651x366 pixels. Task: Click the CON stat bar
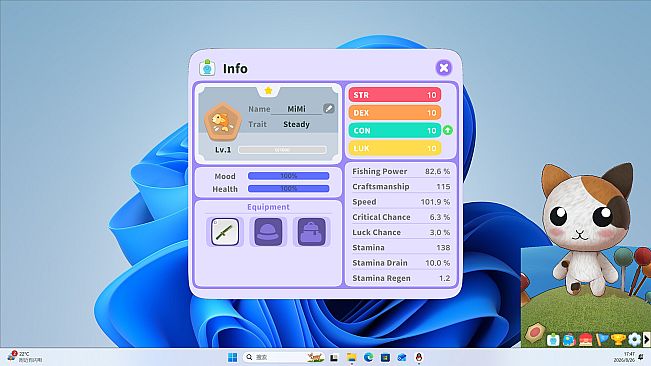pos(394,131)
